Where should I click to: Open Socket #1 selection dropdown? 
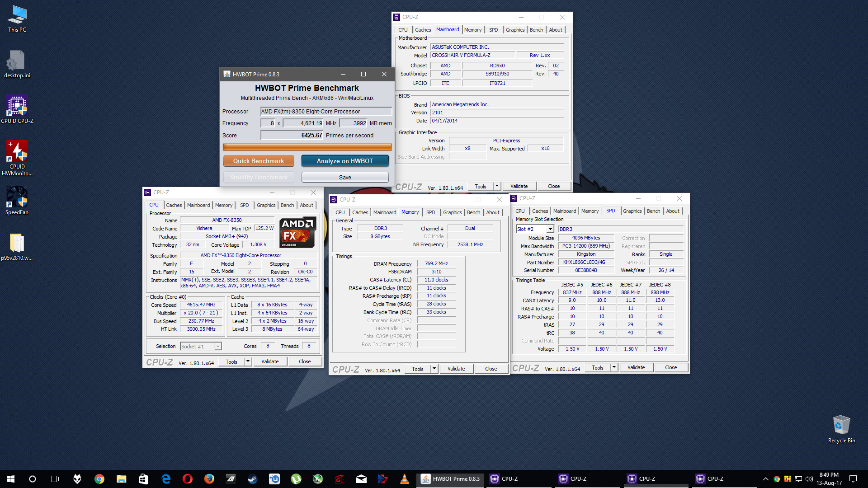pyautogui.click(x=218, y=347)
